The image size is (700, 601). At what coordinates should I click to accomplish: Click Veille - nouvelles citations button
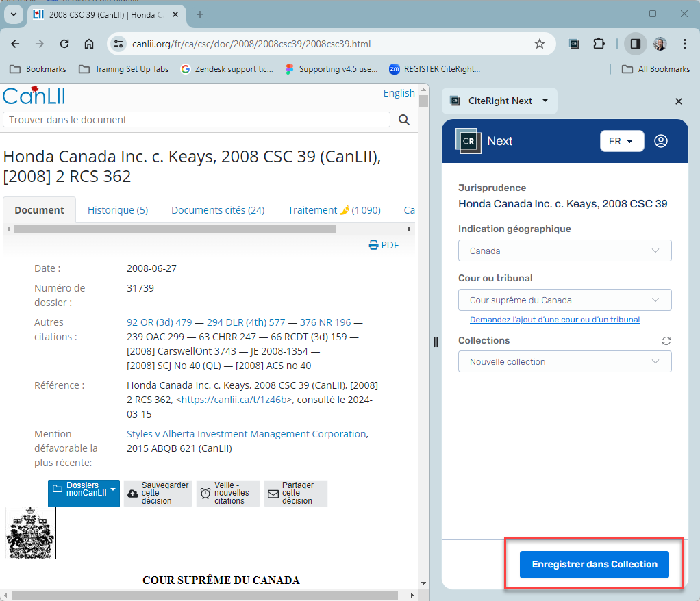(x=227, y=493)
